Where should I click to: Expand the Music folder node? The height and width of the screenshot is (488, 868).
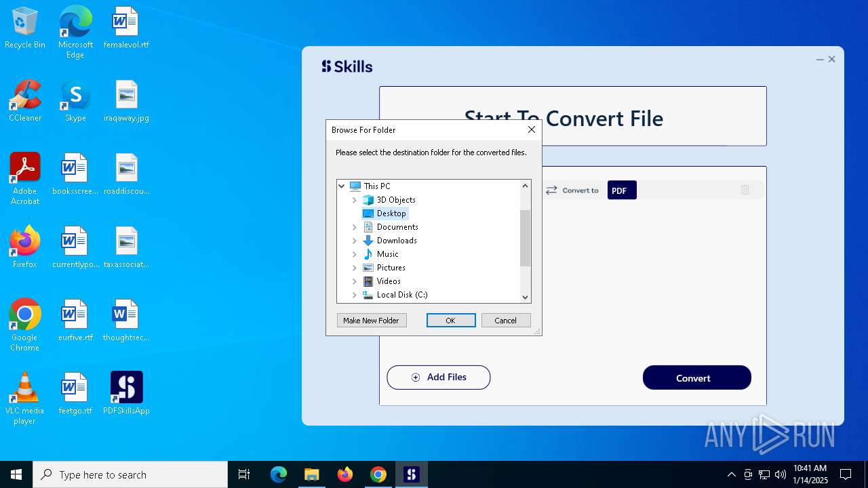tap(354, 254)
